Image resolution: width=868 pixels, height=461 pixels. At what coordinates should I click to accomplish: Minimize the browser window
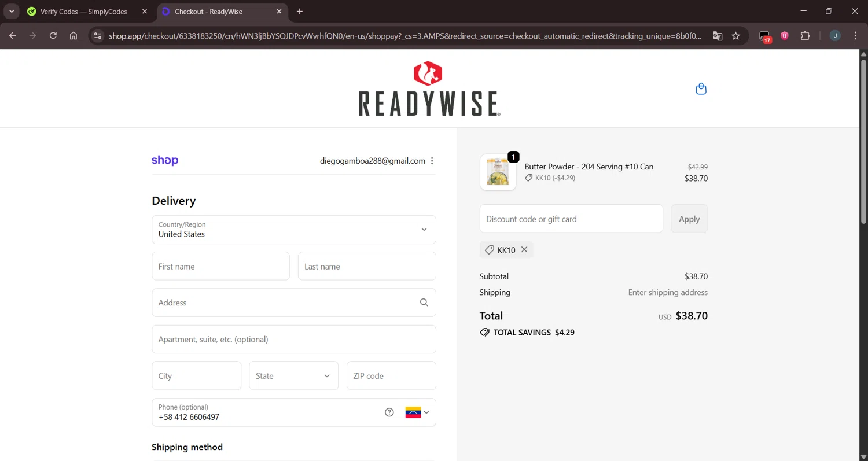tap(803, 12)
